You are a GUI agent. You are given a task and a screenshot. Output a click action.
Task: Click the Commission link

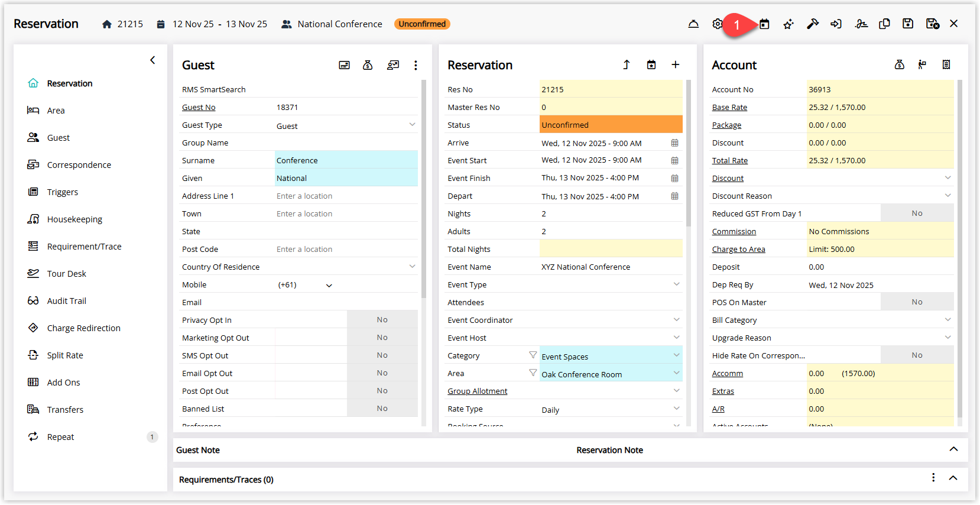734,232
